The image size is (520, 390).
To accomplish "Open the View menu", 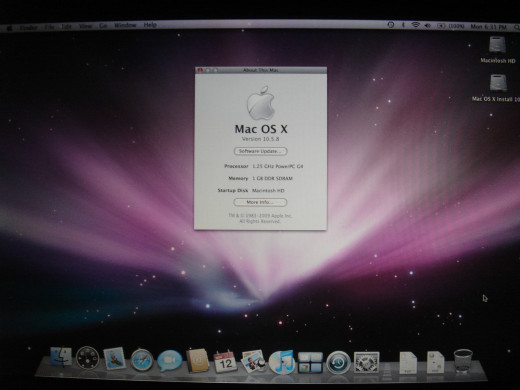I will click(85, 26).
